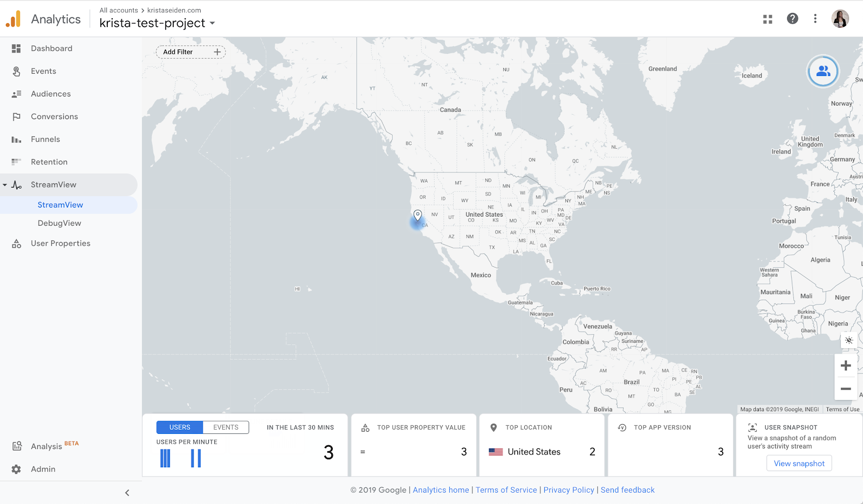863x504 pixels.
Task: Switch the toggle to EVENTS
Action: (225, 427)
